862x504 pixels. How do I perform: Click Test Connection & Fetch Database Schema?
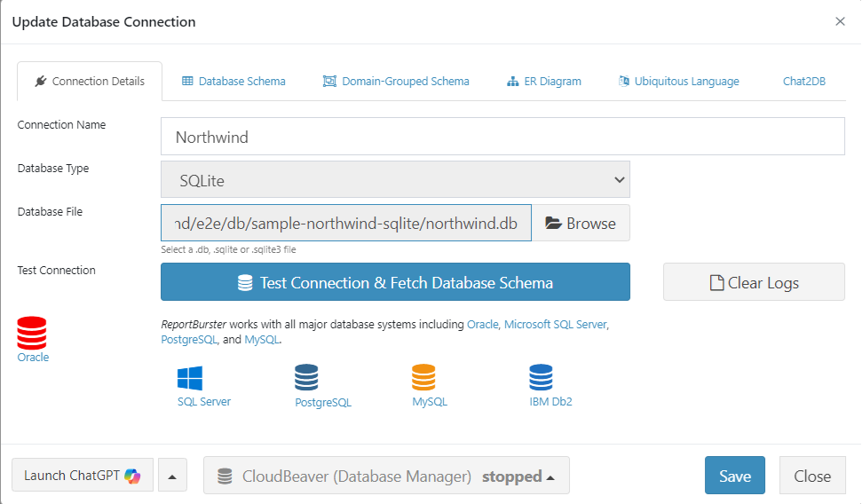point(396,283)
